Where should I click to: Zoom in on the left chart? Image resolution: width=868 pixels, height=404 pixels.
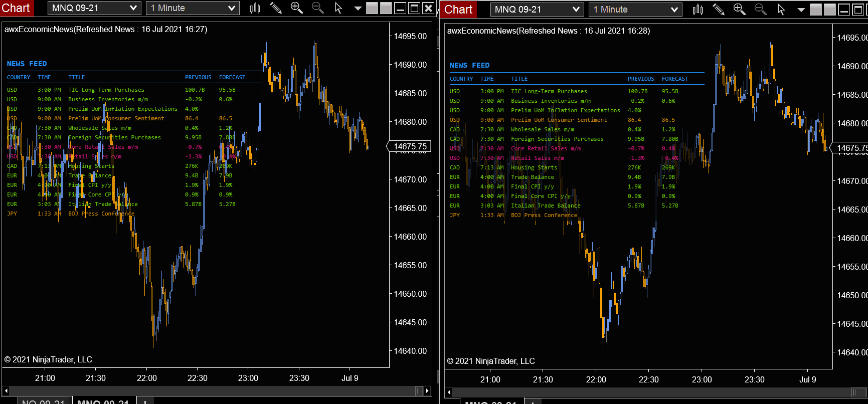point(297,8)
